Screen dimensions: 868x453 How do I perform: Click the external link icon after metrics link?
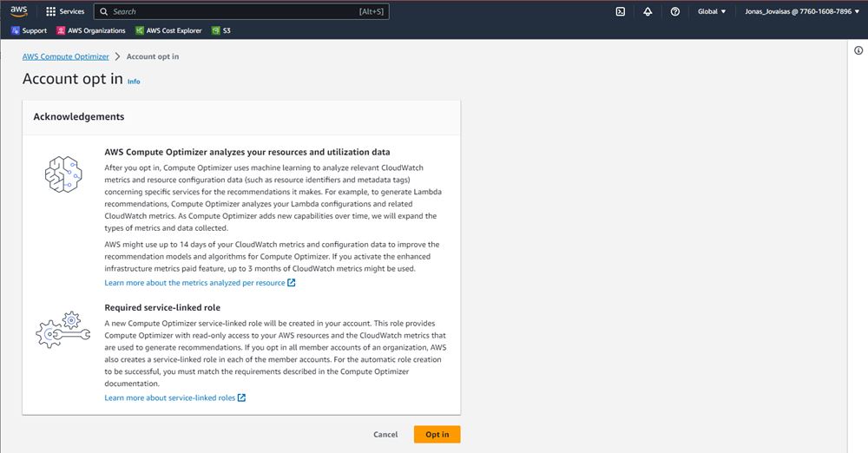[x=291, y=282]
